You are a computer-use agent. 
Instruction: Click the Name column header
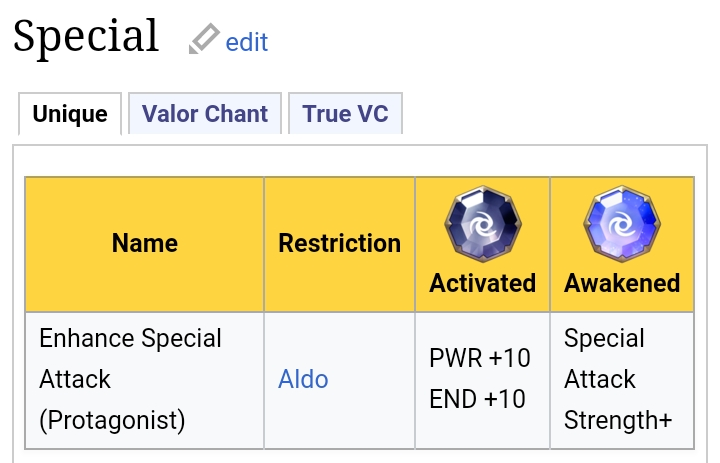coord(145,243)
